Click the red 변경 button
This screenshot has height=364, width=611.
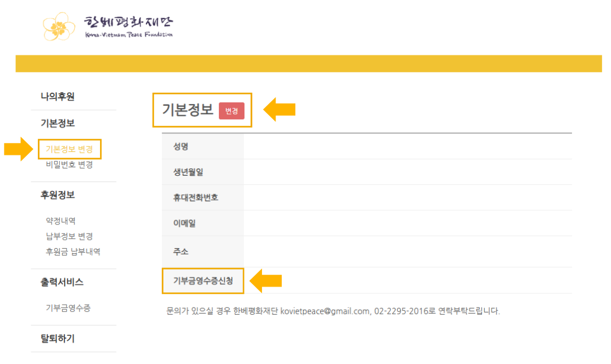[x=231, y=111]
